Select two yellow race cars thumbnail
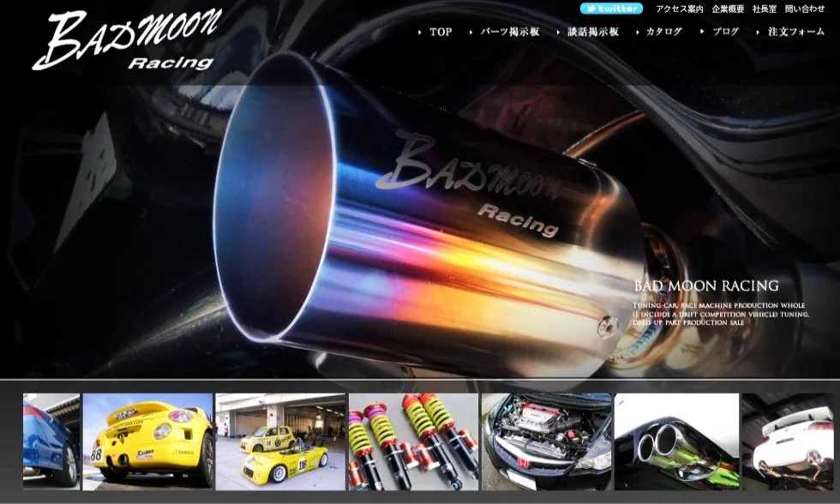This screenshot has width=840, height=504. tap(281, 442)
